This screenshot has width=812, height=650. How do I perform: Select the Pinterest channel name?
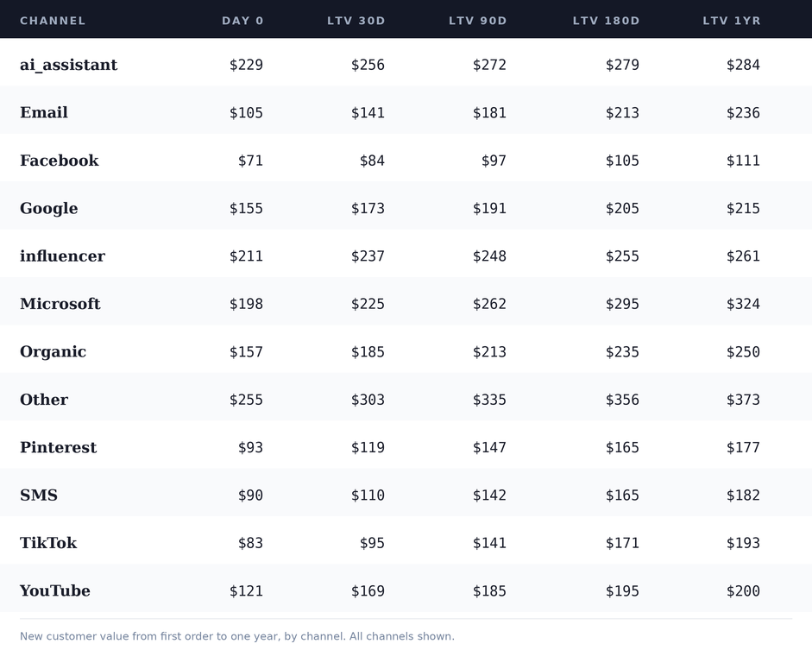click(59, 447)
